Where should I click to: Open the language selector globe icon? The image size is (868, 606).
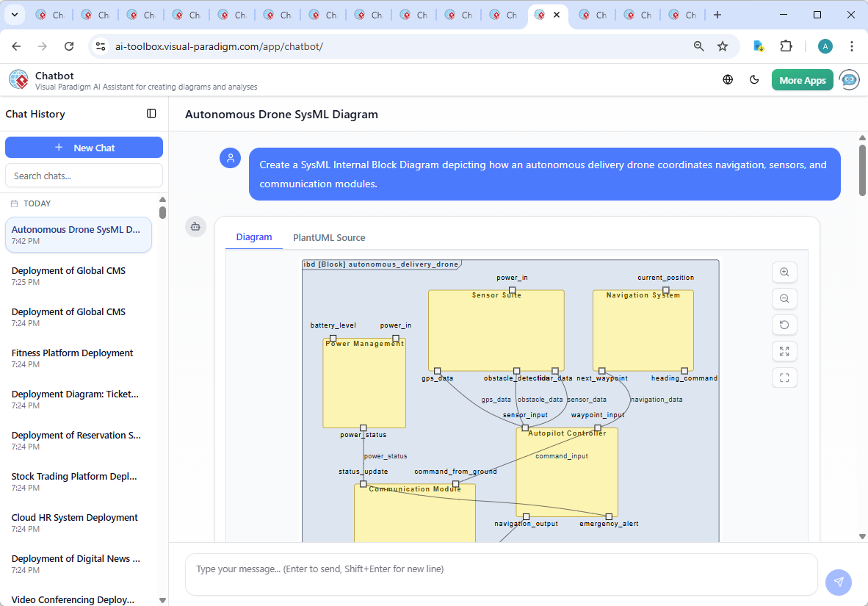(728, 79)
